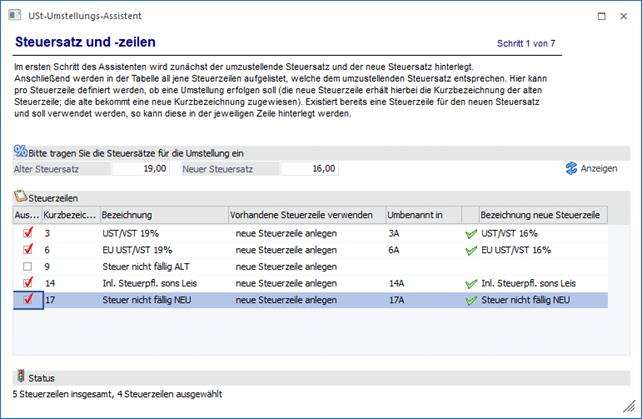642x419 pixels.
Task: Click green checkmark beside Steuer nicht fällig NEU
Action: pos(471,300)
